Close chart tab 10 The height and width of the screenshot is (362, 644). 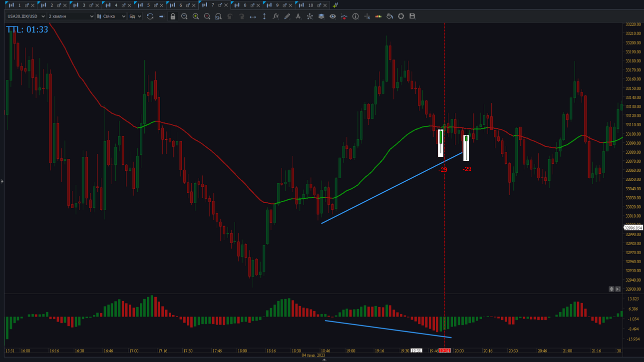click(325, 5)
